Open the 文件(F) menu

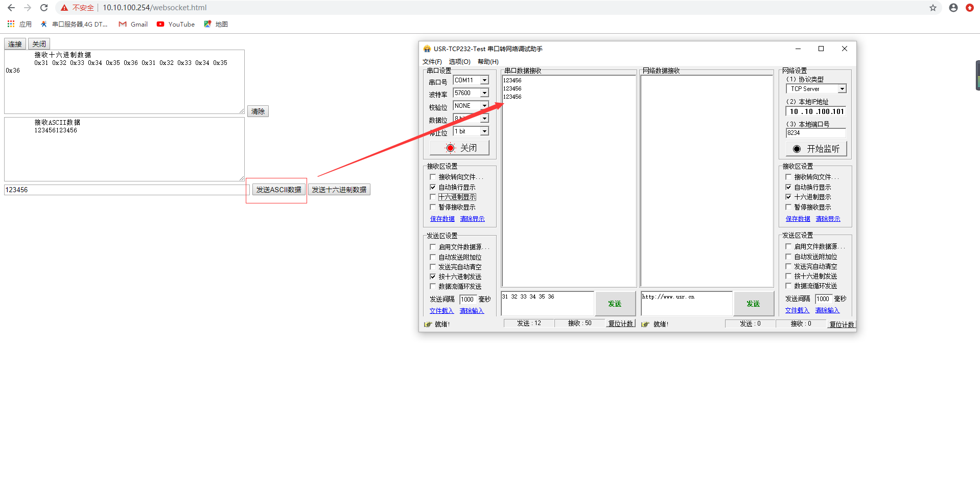click(432, 62)
